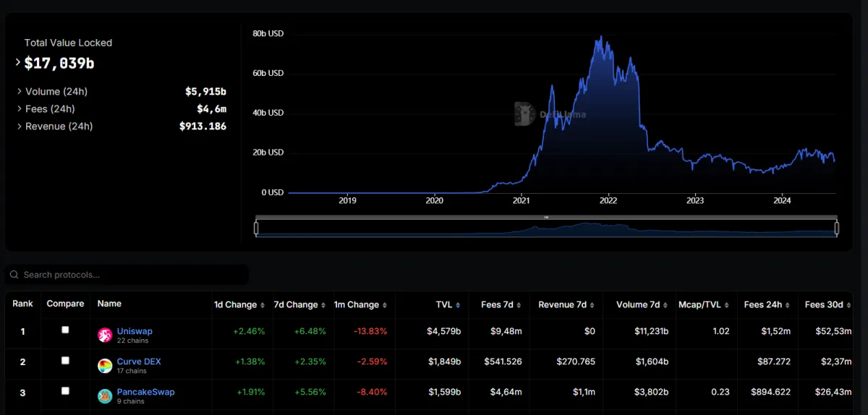Click the '17 chains' text under Curve DEX
Image resolution: width=868 pixels, height=415 pixels.
pos(132,371)
